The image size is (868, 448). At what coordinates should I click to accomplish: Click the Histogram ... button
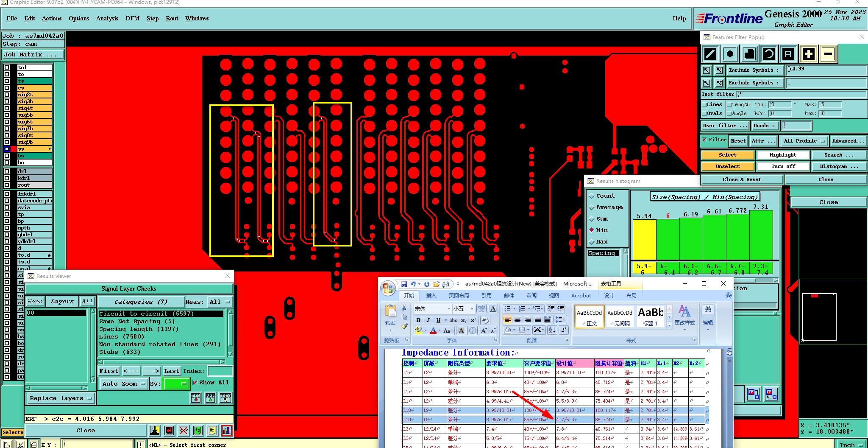point(838,166)
